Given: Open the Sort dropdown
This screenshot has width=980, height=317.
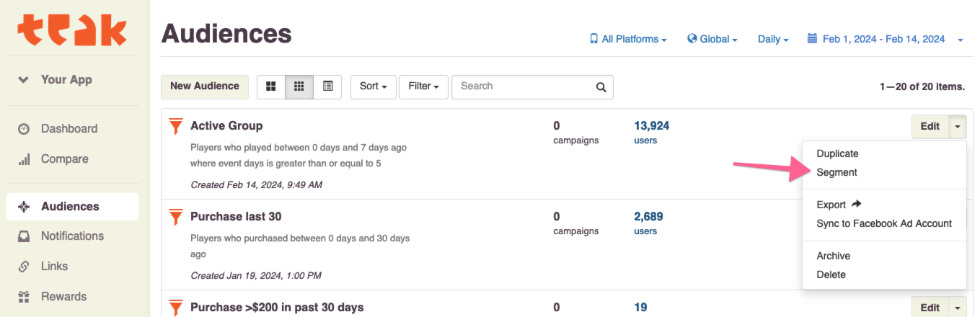Looking at the screenshot, I should [x=373, y=86].
